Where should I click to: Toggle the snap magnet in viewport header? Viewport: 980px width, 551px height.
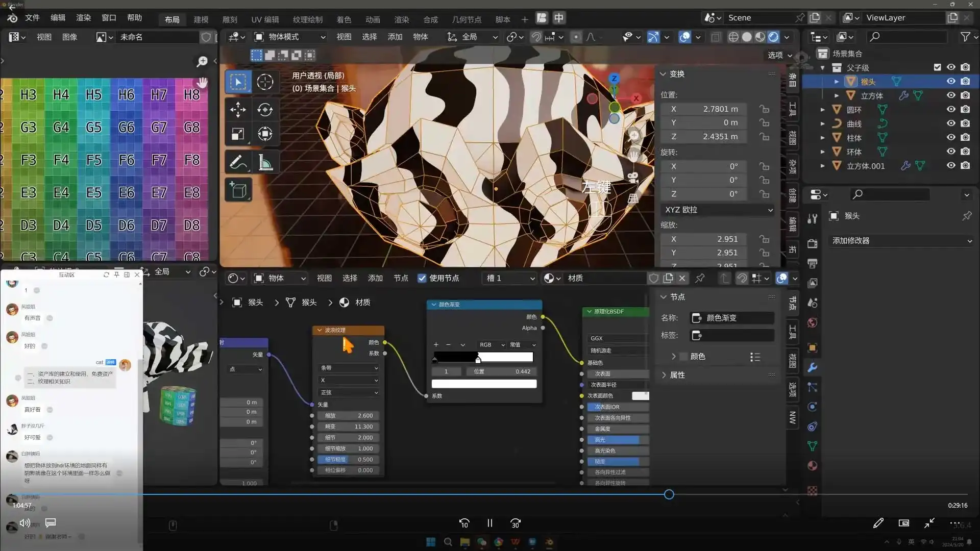coord(536,37)
